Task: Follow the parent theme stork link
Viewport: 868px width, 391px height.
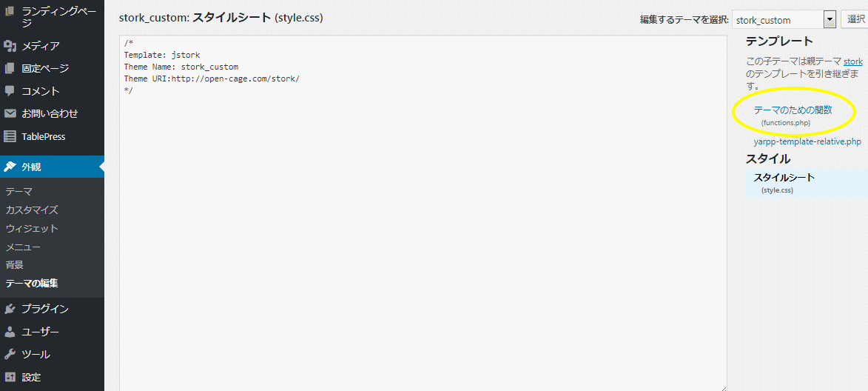Action: 853,61
